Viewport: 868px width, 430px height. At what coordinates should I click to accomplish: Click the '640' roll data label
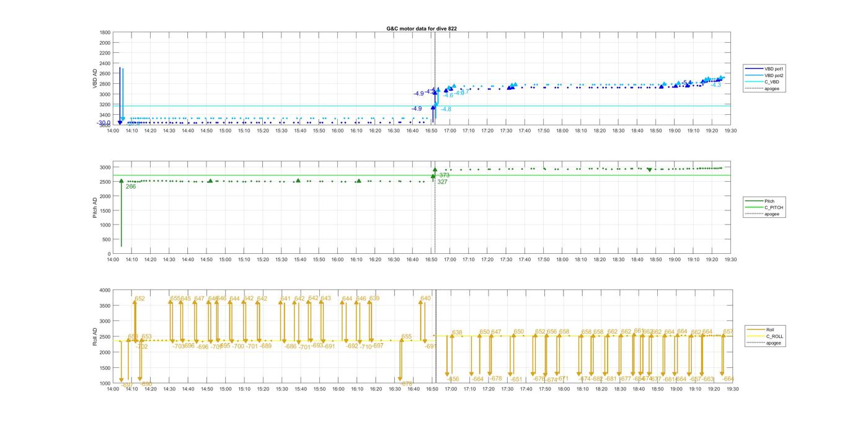click(425, 298)
